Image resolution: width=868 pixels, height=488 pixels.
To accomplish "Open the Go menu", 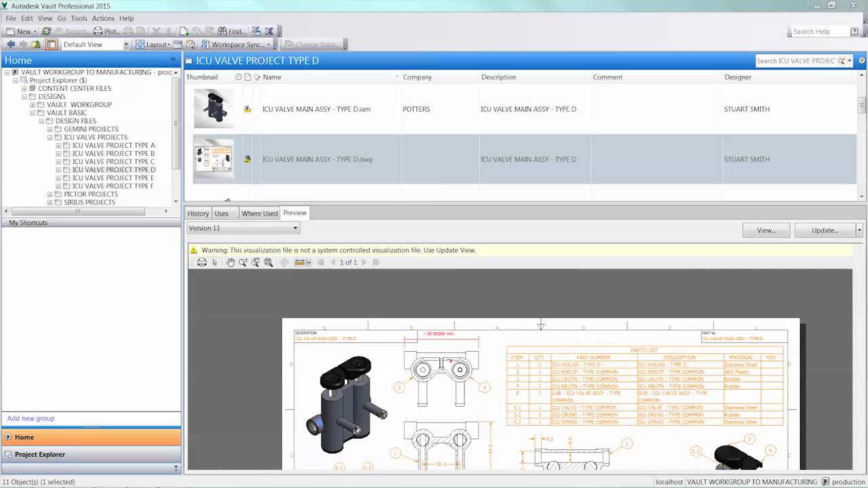I will pyautogui.click(x=62, y=18).
